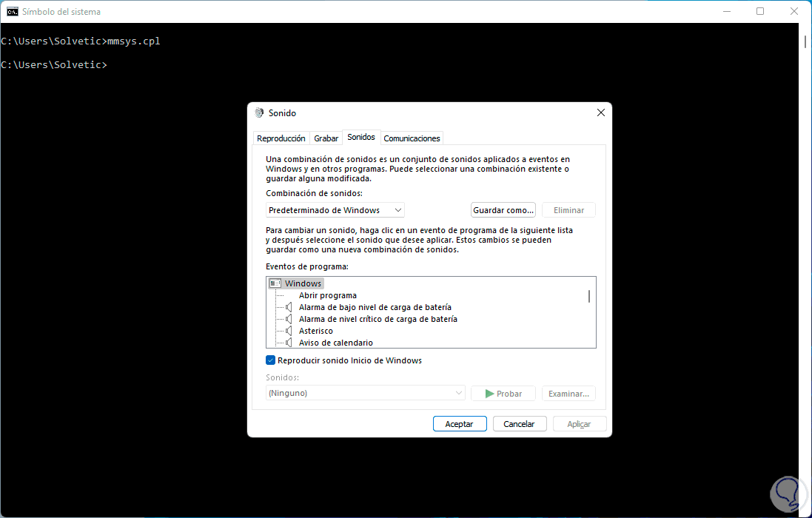Select Alarma de bajo nivel de carga event

pos(375,307)
